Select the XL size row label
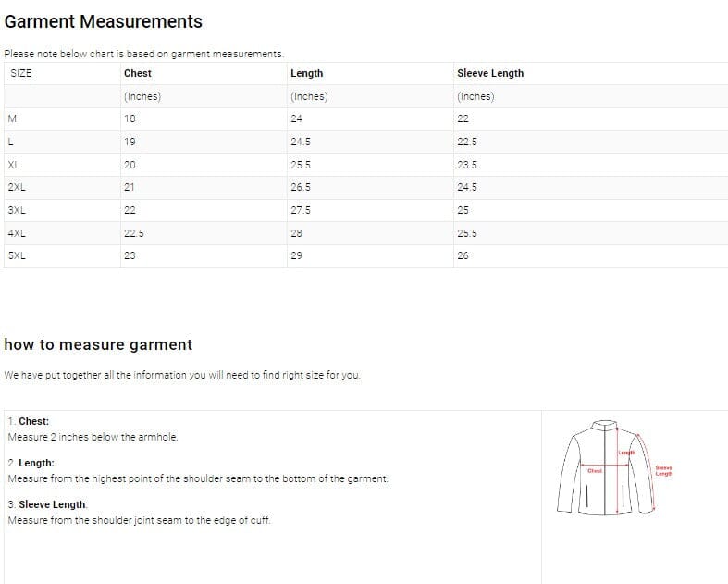Viewport: 728px width, 584px height. (x=14, y=165)
